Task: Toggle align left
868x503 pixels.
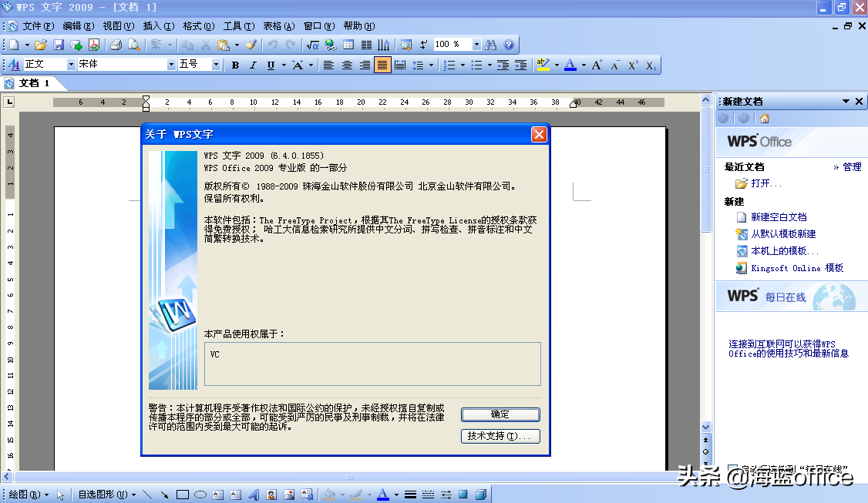Action: tap(329, 65)
